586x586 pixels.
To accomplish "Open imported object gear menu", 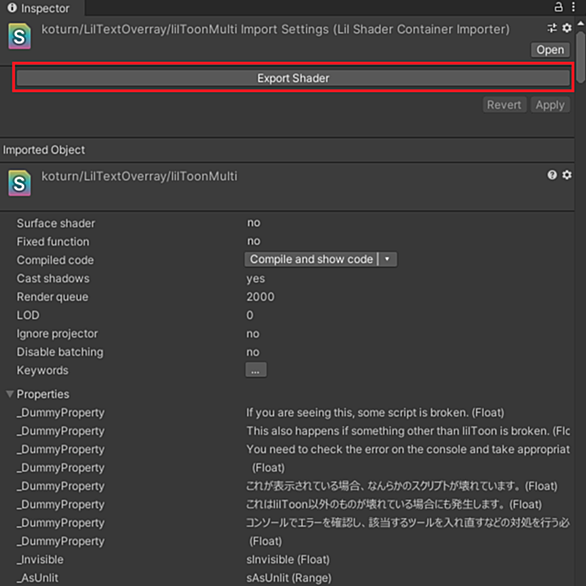I will [x=567, y=175].
